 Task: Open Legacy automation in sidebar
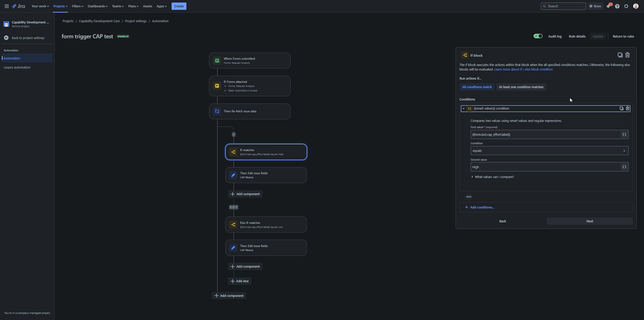(x=17, y=67)
